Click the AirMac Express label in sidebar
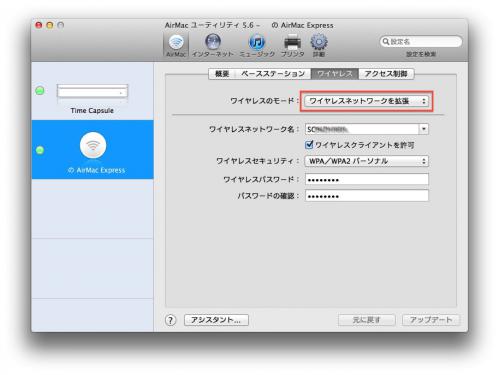Viewport: 499px width, 375px height. (x=96, y=170)
